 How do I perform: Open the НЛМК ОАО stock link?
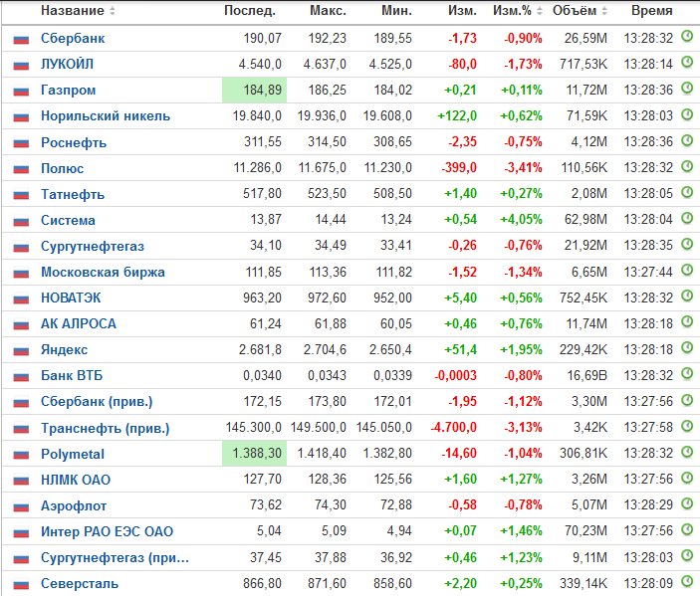(76, 480)
